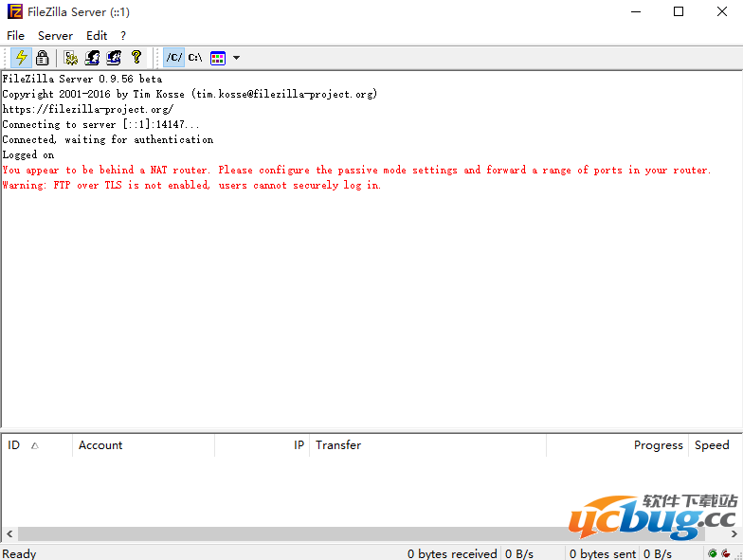743x560 pixels.
Task: Sort connections by Transfer column
Action: (428, 445)
